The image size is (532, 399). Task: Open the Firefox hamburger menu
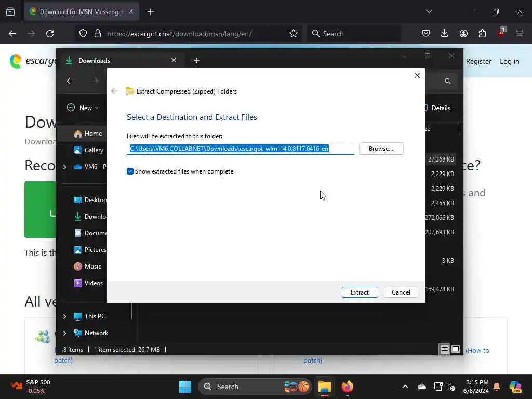pos(520,34)
